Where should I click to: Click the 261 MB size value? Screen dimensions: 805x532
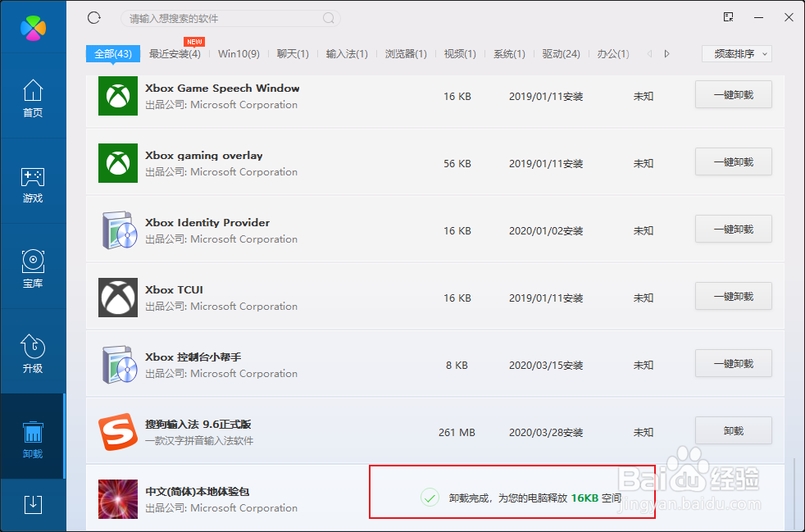point(457,432)
